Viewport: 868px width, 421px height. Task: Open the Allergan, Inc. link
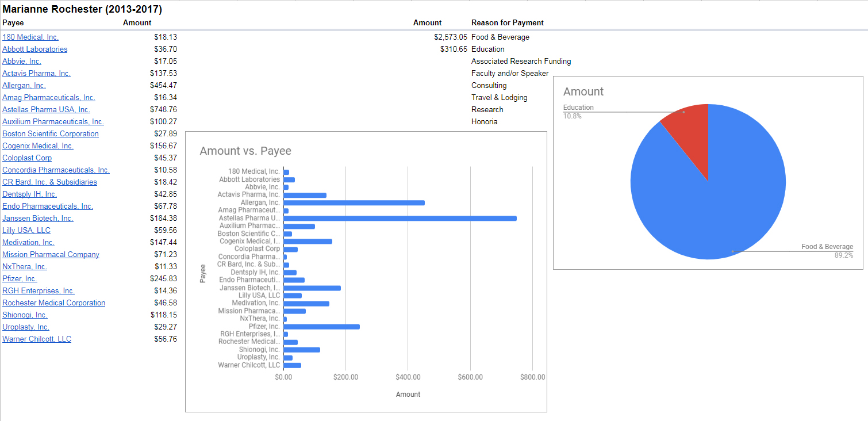24,85
